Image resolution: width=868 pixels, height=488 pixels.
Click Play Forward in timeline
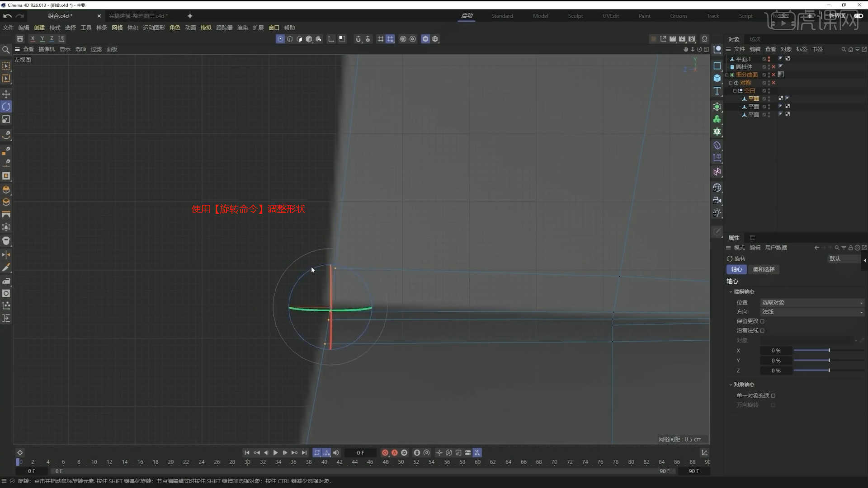(x=275, y=453)
